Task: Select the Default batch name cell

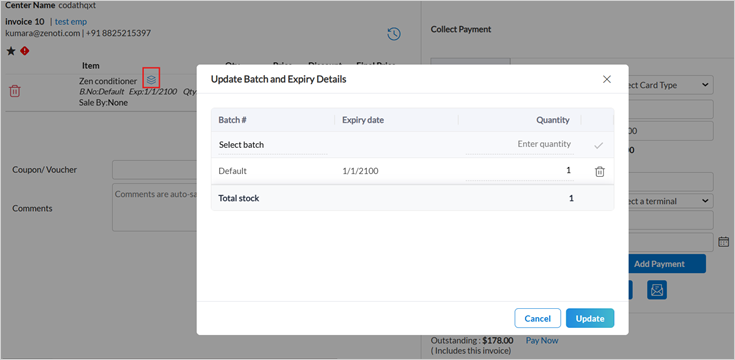Action: [x=232, y=171]
